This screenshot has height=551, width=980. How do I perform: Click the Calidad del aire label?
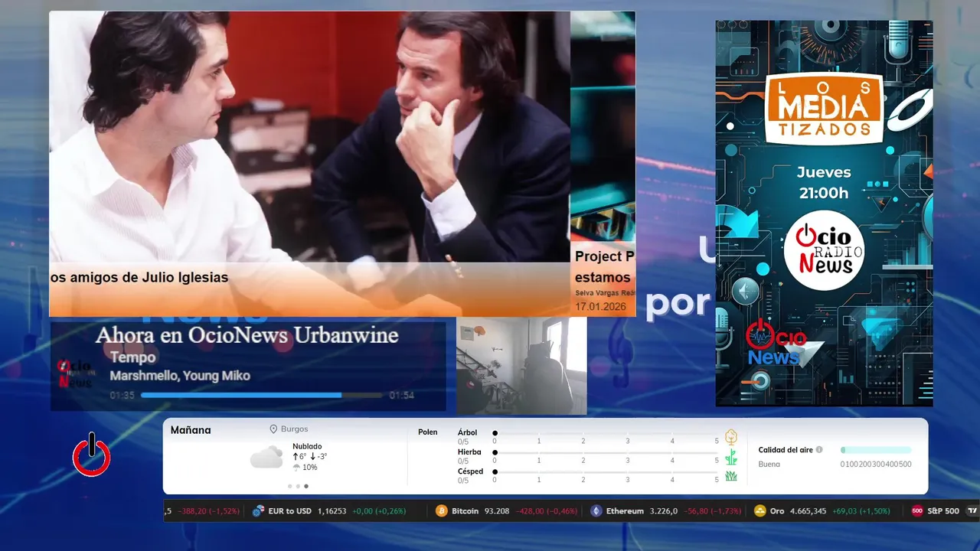coord(786,450)
